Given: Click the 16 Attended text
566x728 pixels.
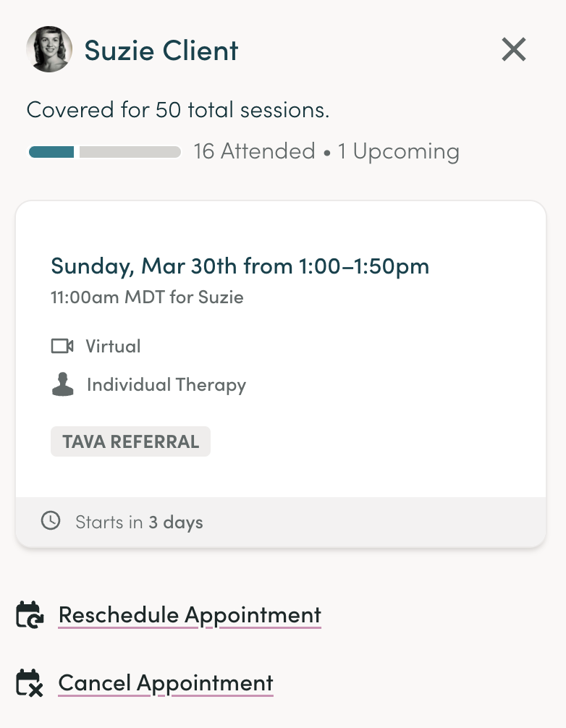Looking at the screenshot, I should tap(254, 152).
